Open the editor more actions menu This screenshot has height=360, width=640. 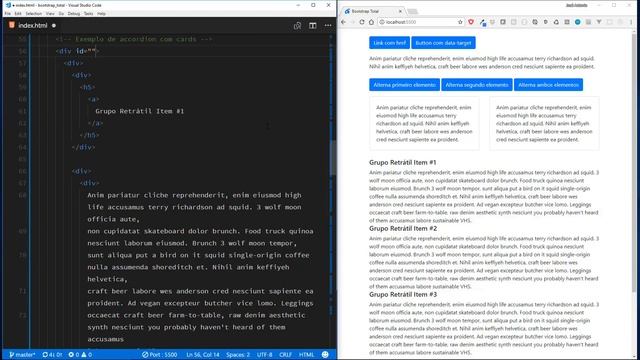[x=328, y=25]
